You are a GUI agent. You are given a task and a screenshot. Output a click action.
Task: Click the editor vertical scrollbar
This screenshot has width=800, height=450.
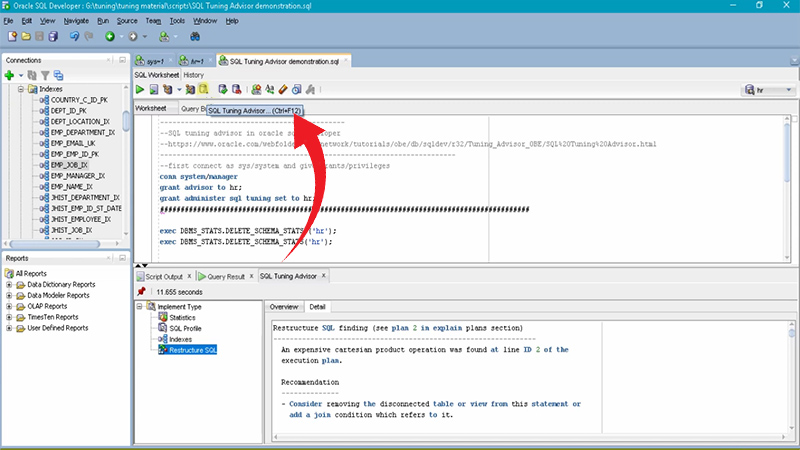(789, 151)
